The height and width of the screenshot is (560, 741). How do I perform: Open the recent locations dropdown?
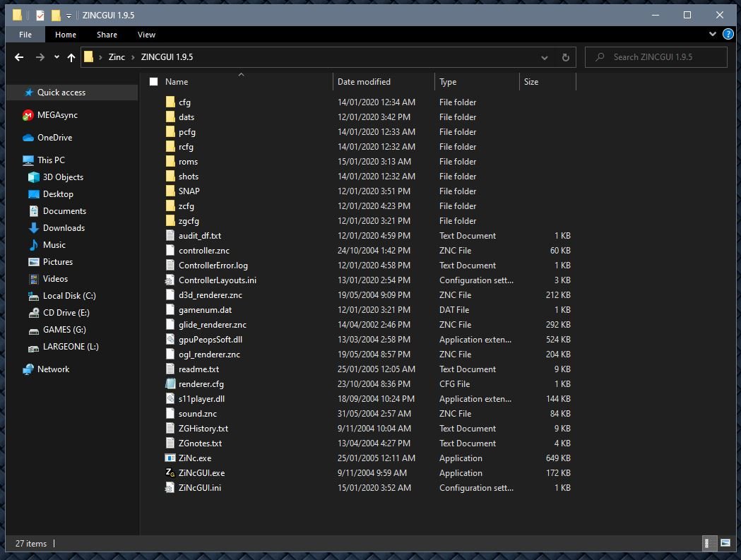tap(57, 57)
